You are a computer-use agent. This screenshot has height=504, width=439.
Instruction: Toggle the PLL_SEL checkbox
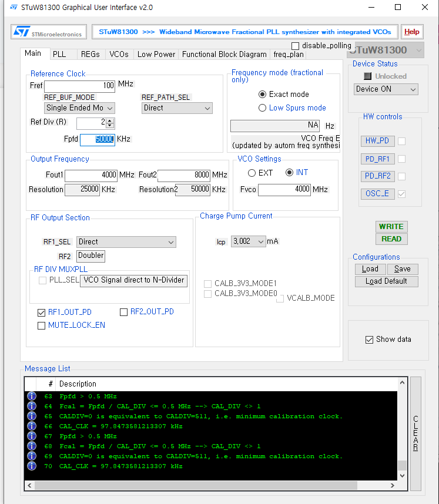coord(42,280)
